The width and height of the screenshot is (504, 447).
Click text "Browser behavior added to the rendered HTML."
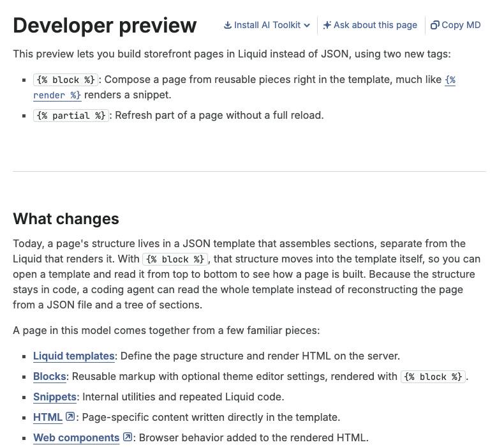254,437
